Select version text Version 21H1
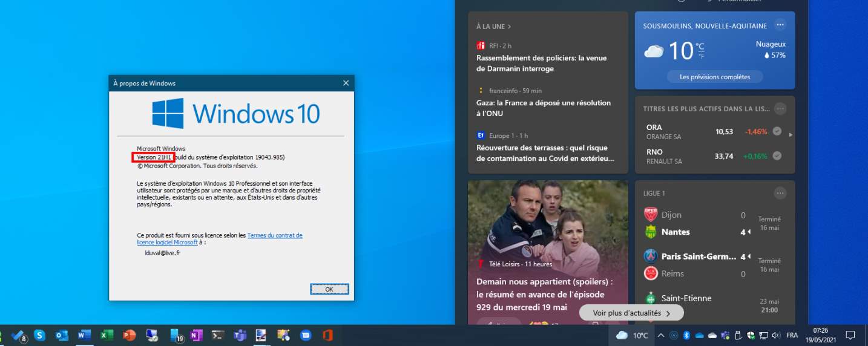868x346 pixels. 155,157
